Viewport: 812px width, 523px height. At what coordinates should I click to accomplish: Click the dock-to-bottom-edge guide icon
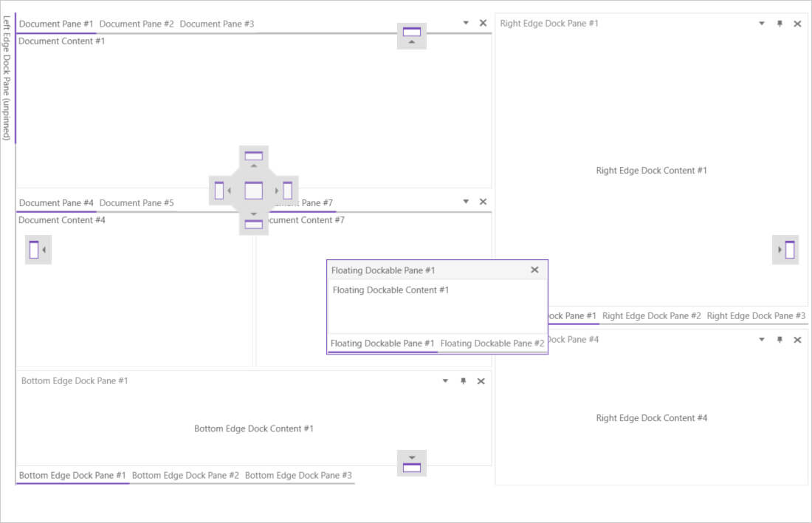click(x=412, y=463)
